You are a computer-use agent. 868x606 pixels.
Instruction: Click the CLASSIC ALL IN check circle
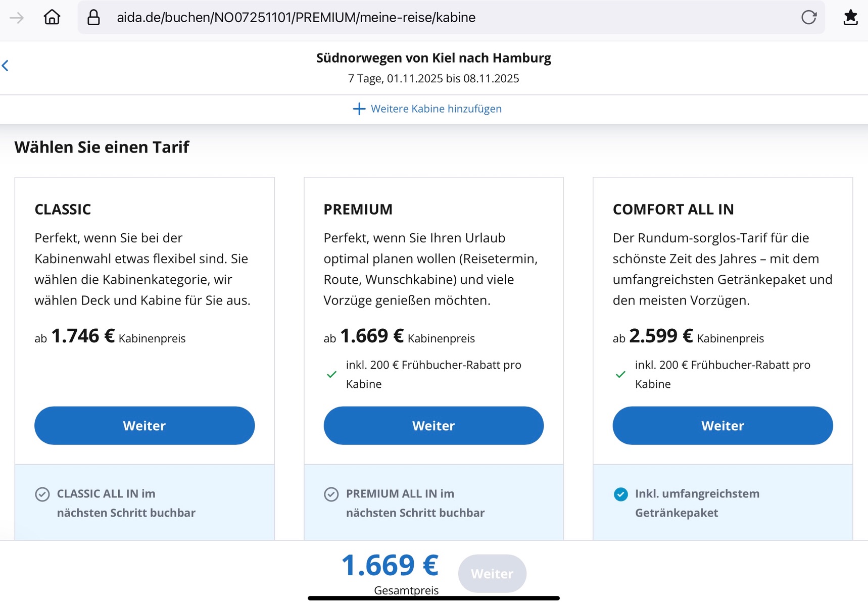pyautogui.click(x=42, y=494)
